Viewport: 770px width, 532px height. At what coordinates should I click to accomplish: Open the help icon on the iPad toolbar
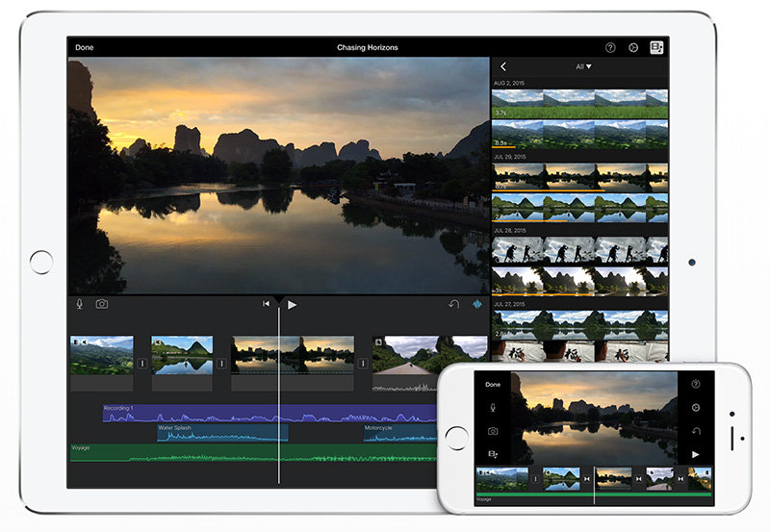pos(610,47)
